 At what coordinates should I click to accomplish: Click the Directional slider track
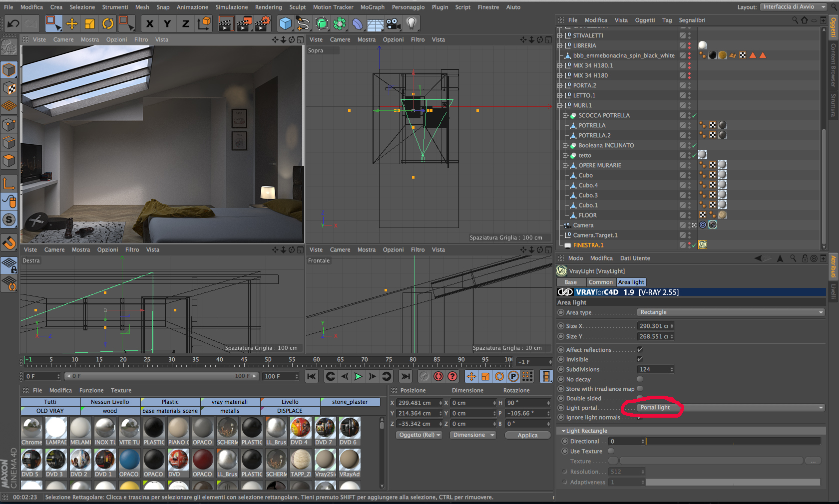click(x=733, y=441)
